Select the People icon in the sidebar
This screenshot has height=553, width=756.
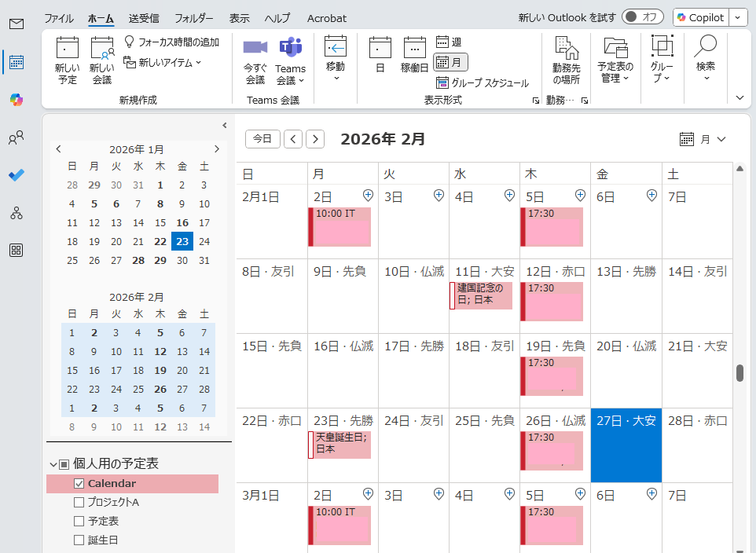coord(17,137)
